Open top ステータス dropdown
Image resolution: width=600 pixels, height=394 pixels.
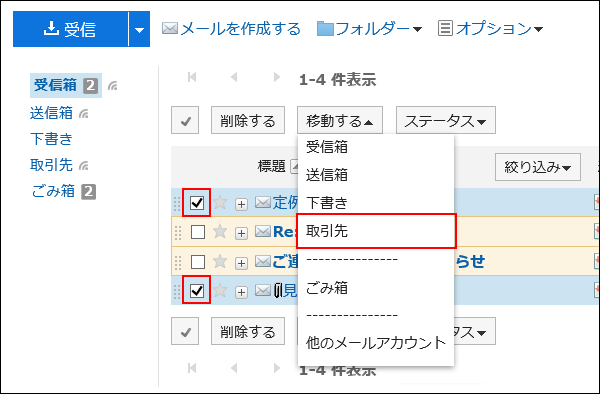coord(446,120)
